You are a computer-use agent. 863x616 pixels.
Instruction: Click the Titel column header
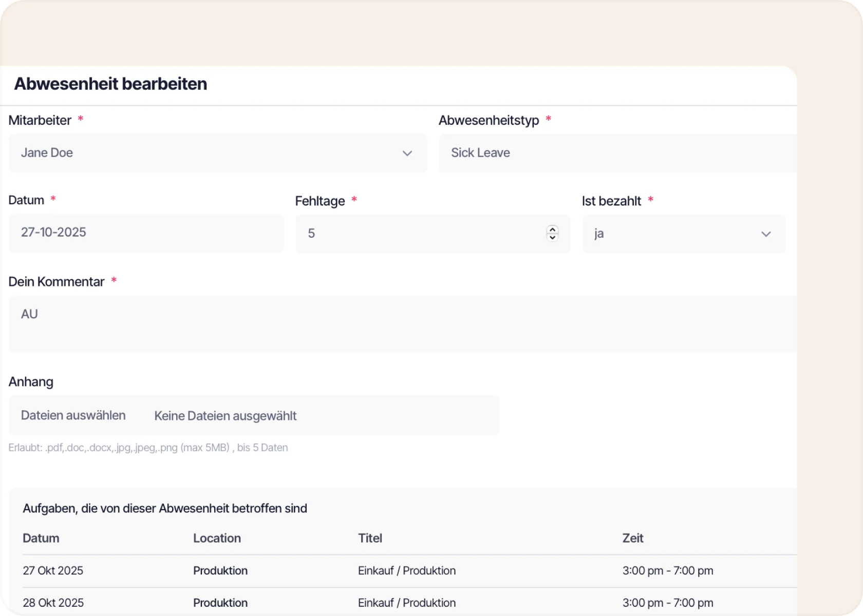coord(370,538)
